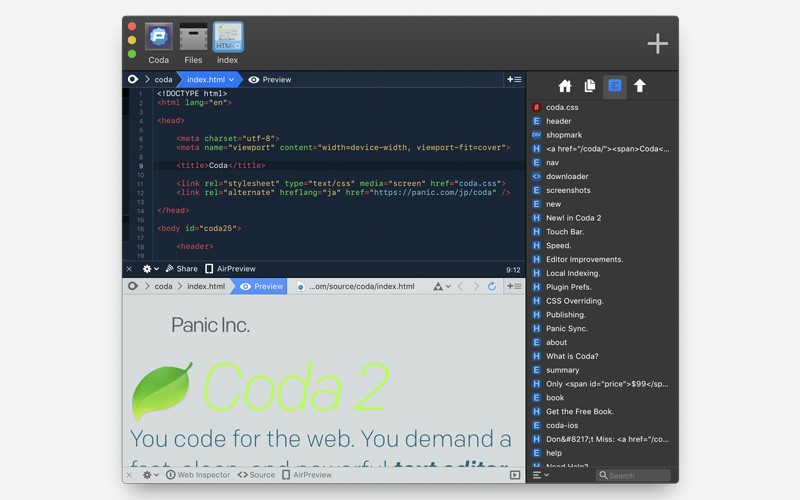Image resolution: width=800 pixels, height=500 pixels.
Task: Click the eye path icon in editor bar
Action: (133, 79)
